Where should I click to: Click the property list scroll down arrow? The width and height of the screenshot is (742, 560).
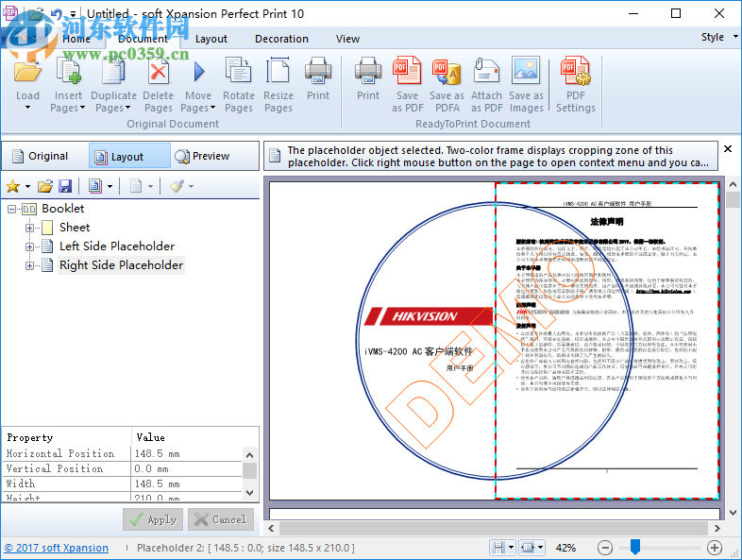250,493
